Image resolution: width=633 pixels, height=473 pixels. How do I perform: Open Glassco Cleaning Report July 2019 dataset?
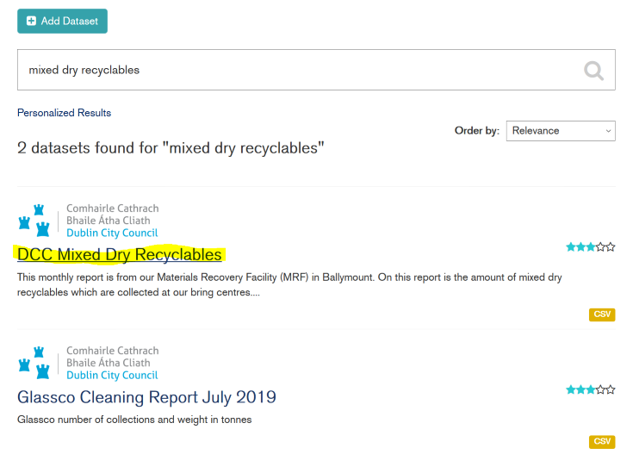tap(147, 397)
